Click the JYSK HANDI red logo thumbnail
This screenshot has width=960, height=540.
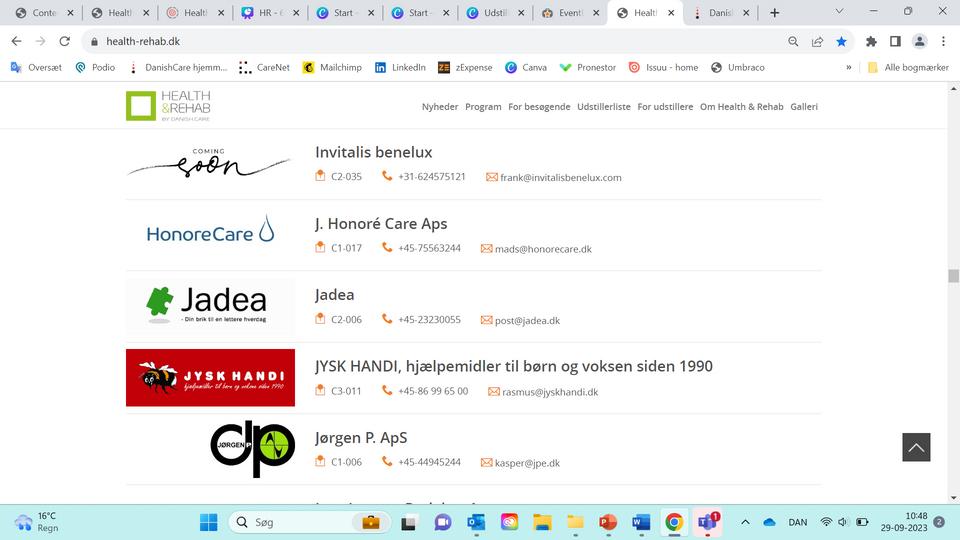click(x=210, y=378)
